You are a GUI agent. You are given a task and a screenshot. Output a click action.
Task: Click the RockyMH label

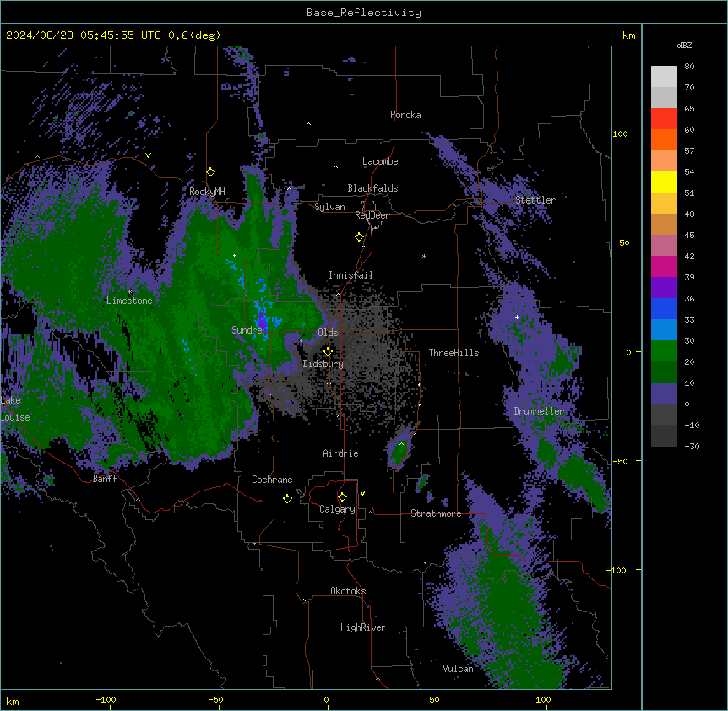tap(207, 191)
